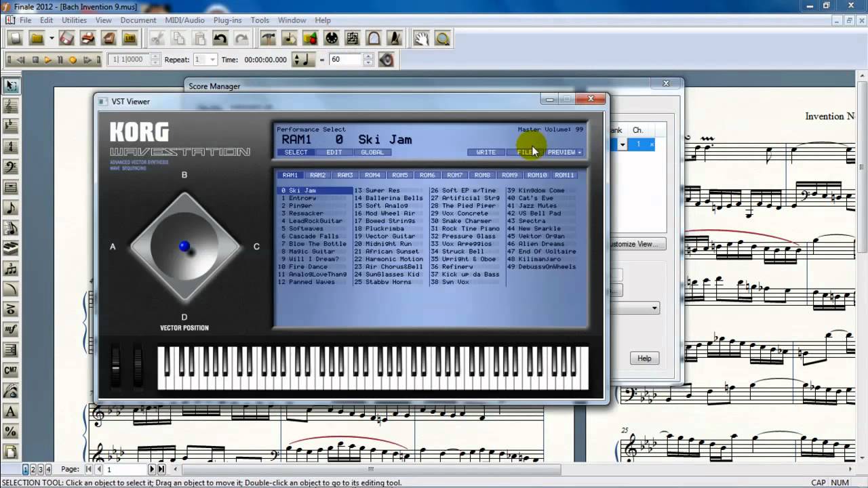Click the WRITE button in Wavestation
Viewport: 868px width, 488px height.
(486, 152)
